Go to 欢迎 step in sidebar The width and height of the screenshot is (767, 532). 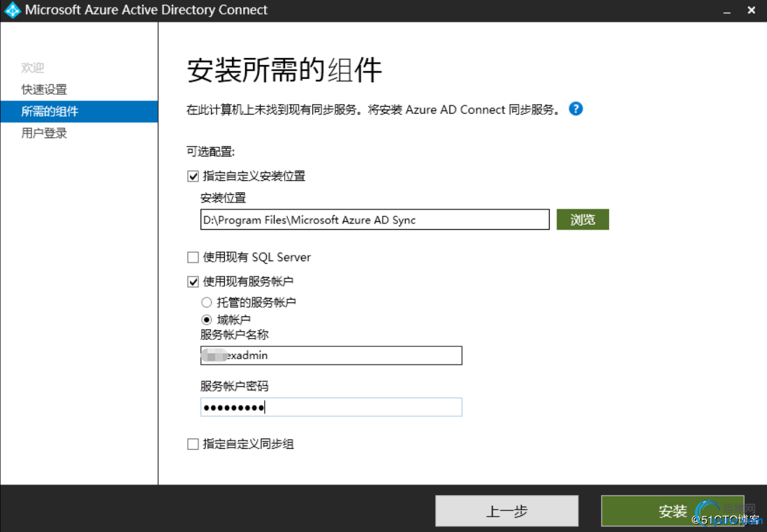[x=33, y=68]
